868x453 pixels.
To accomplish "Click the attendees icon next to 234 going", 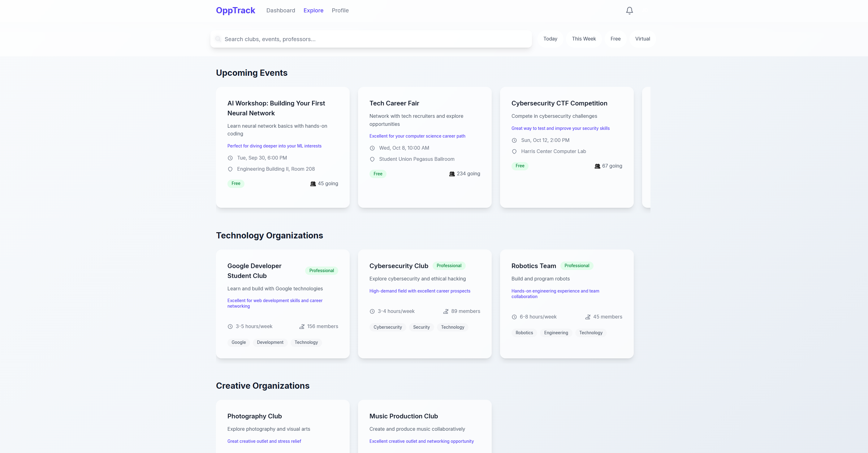I will (452, 174).
